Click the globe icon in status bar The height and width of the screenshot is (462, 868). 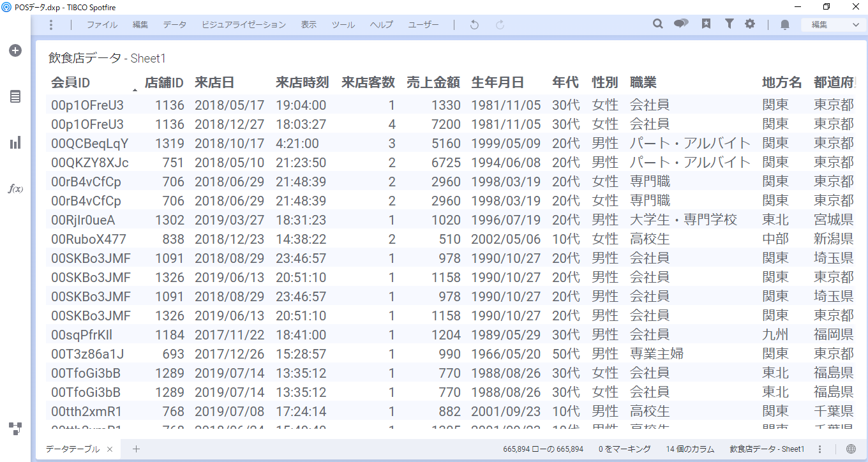point(851,449)
